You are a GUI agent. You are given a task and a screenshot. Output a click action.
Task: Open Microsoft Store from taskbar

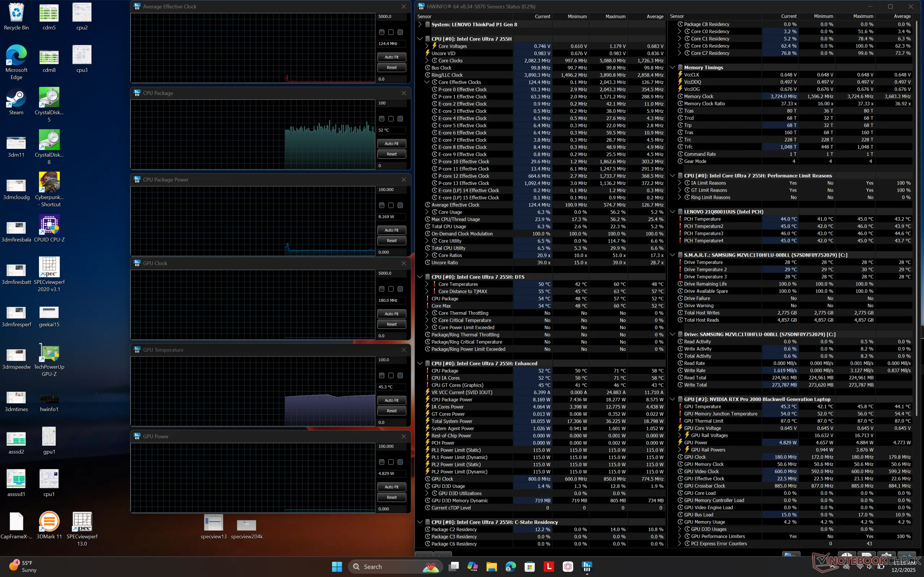(529, 566)
